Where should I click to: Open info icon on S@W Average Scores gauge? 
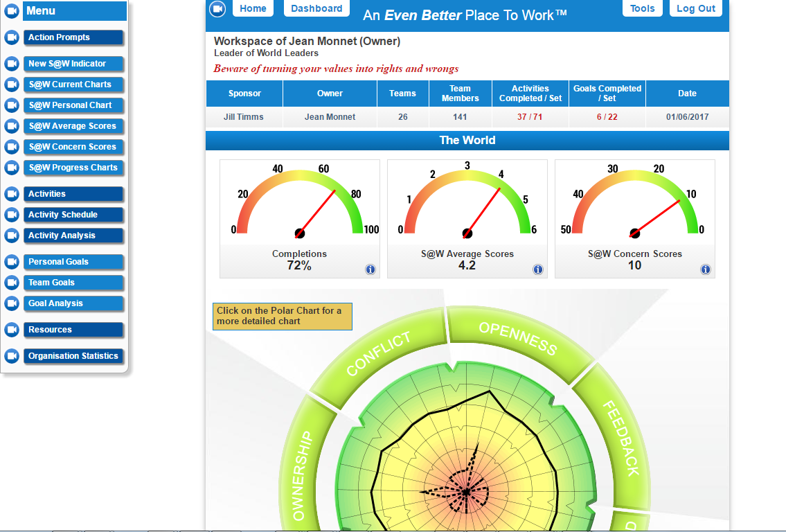(538, 269)
